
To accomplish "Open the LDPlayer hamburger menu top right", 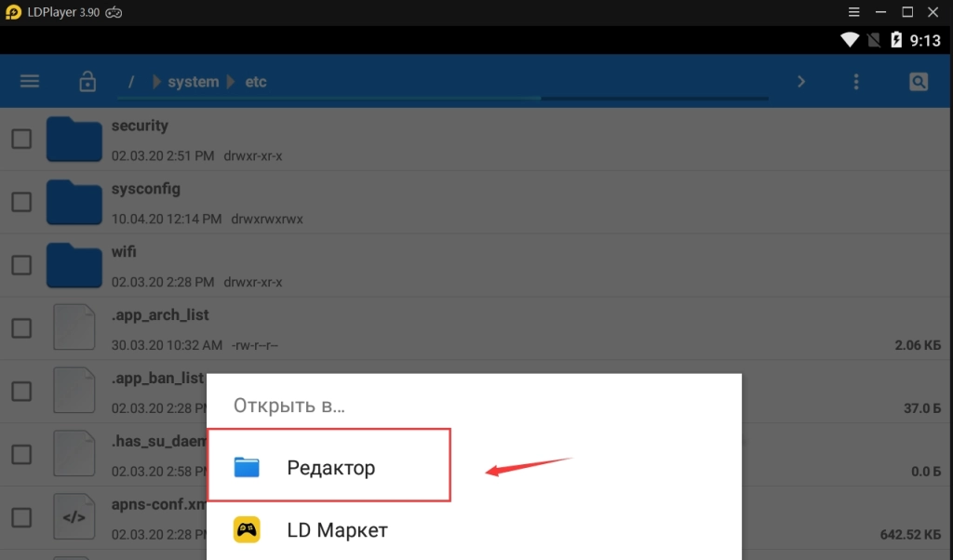I will [x=853, y=12].
